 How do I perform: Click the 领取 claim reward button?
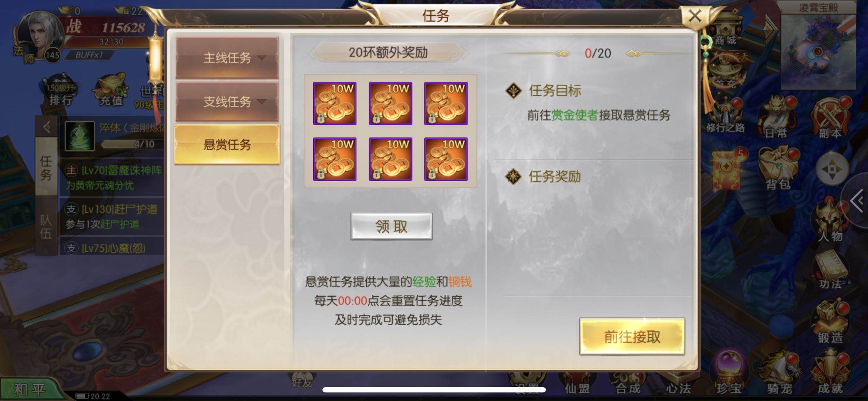[392, 226]
